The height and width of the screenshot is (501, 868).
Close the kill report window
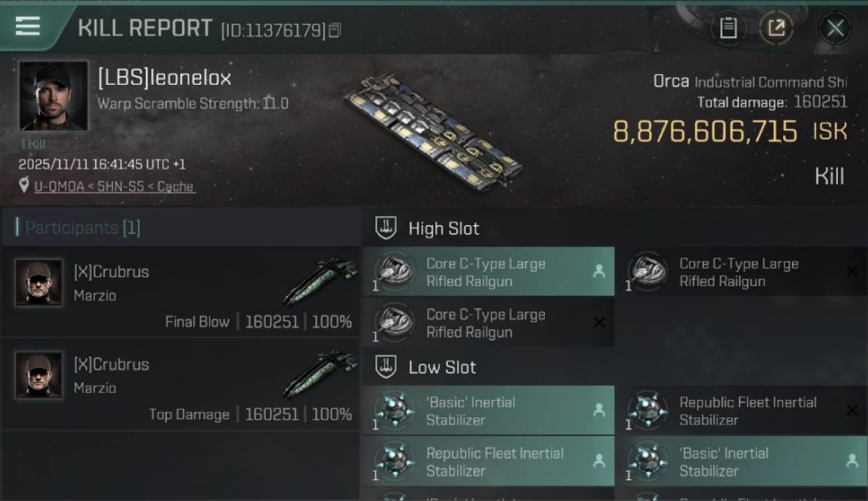835,28
